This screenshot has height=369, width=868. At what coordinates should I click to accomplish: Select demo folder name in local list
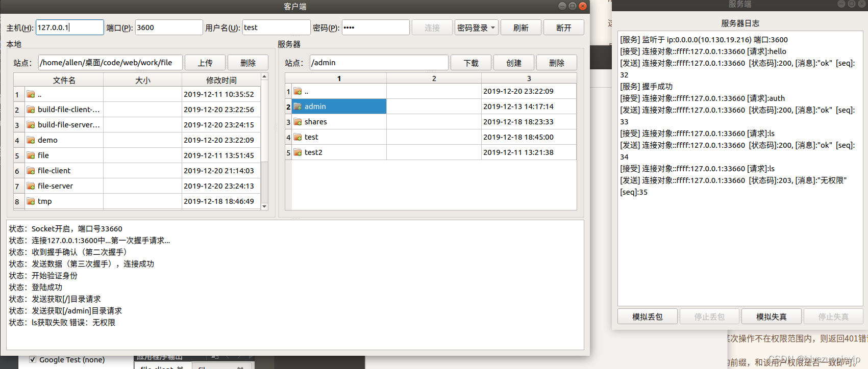[x=47, y=140]
